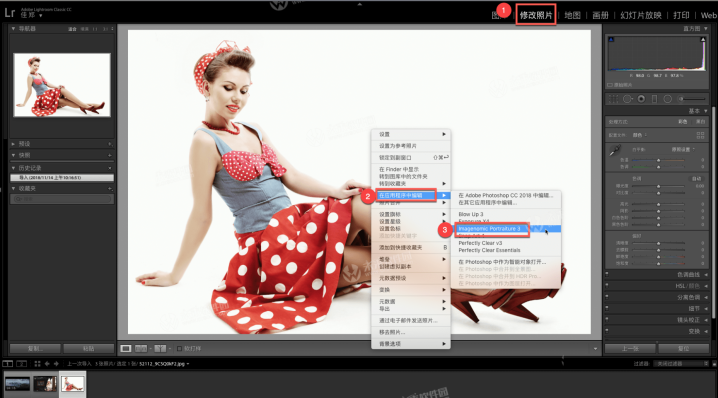
Task: Select the adjustment brush tool
Action: 691,98
